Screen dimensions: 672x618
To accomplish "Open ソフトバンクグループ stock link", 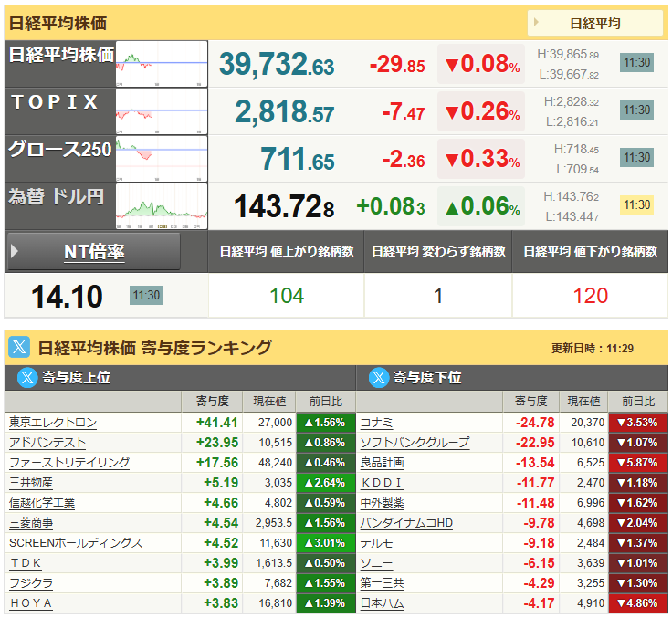I will click(415, 443).
